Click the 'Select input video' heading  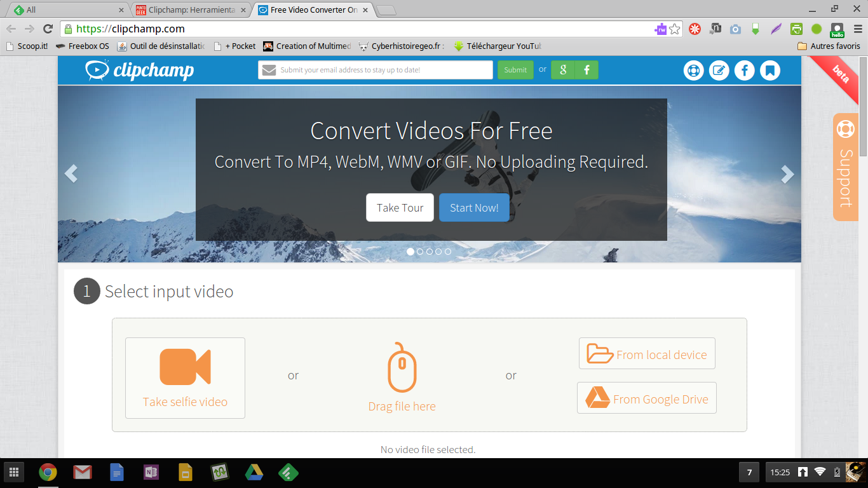click(169, 292)
